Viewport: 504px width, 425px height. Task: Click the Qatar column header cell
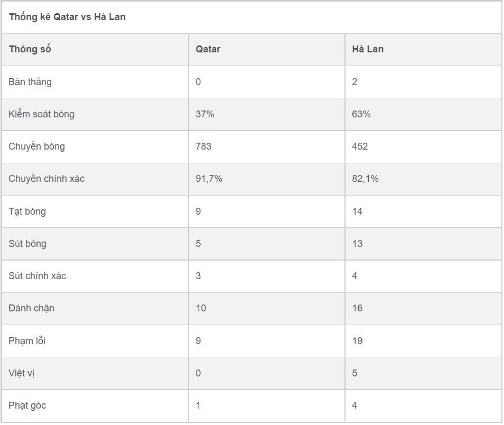click(208, 49)
